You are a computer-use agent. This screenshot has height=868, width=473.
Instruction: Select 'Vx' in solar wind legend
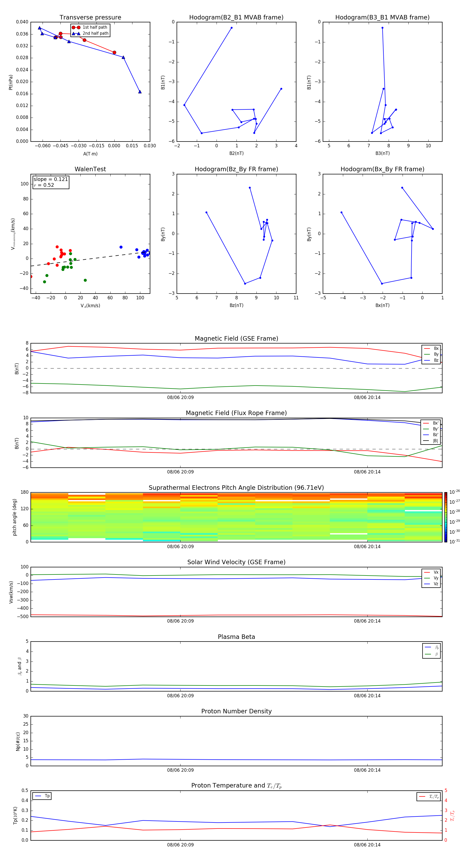tap(431, 572)
